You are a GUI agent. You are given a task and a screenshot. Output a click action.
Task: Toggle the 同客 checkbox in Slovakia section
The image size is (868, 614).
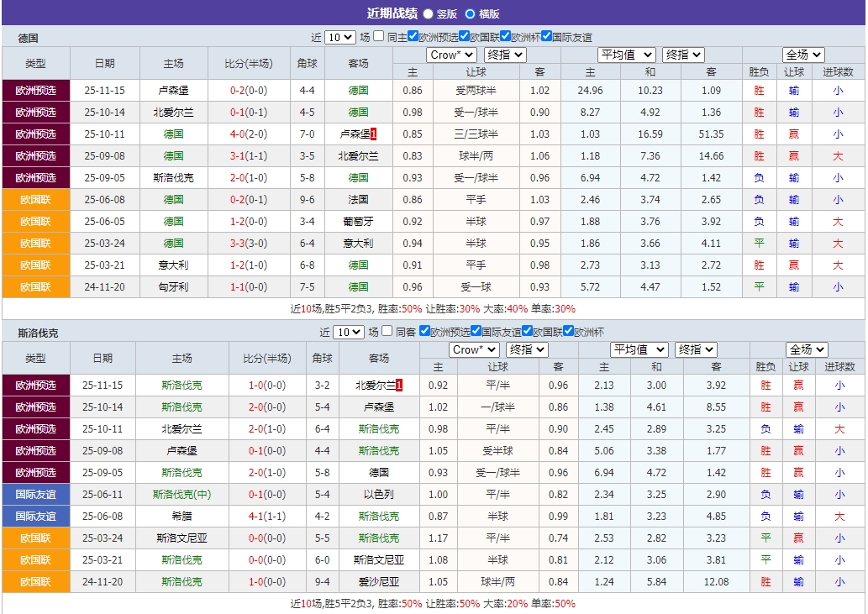pyautogui.click(x=386, y=332)
